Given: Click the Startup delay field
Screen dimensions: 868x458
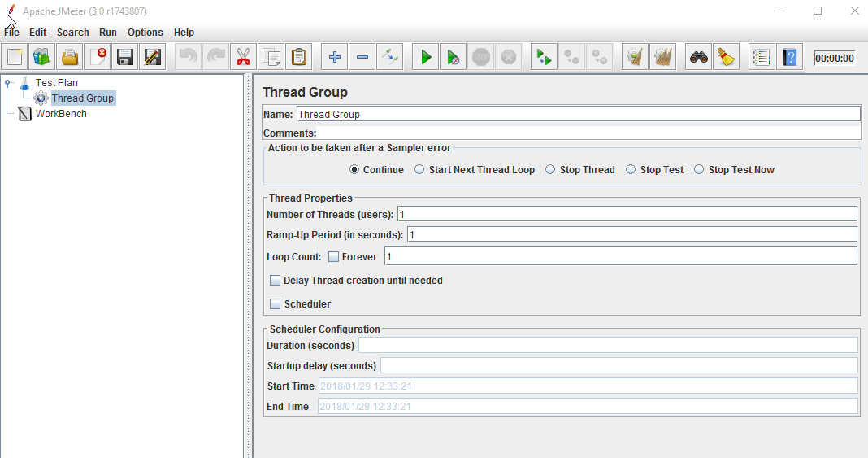Looking at the screenshot, I should [618, 365].
